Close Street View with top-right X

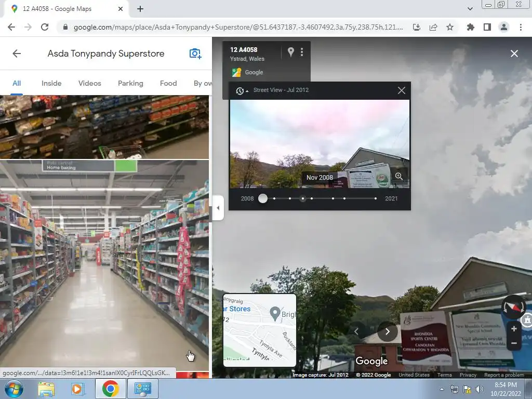coord(514,54)
